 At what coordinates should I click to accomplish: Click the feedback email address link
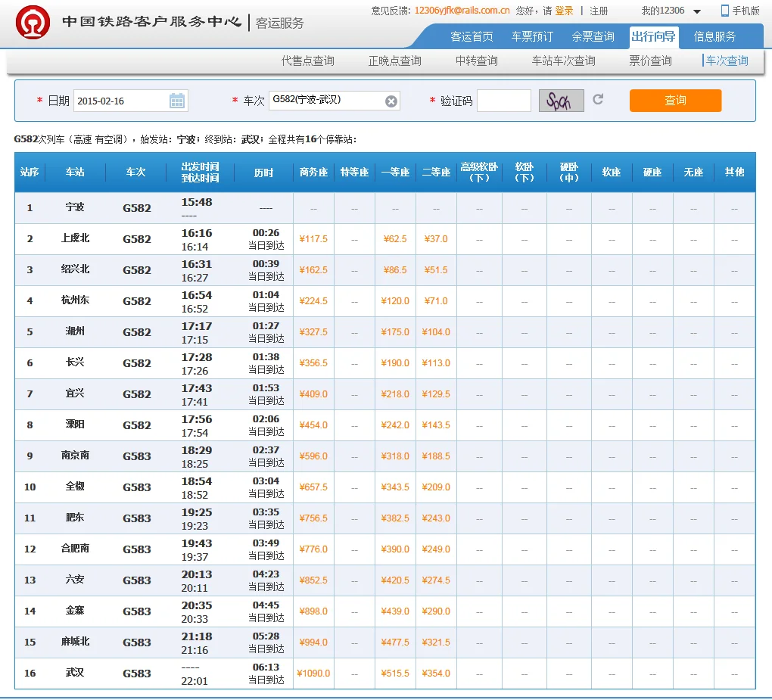click(462, 11)
